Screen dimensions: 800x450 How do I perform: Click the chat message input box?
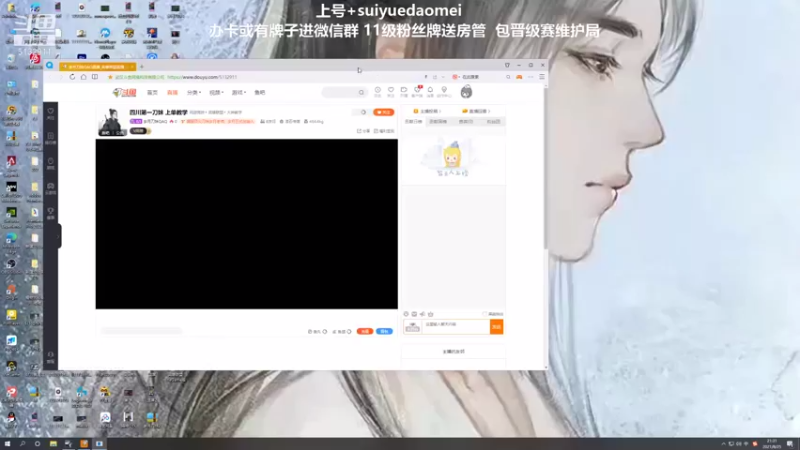coord(456,327)
